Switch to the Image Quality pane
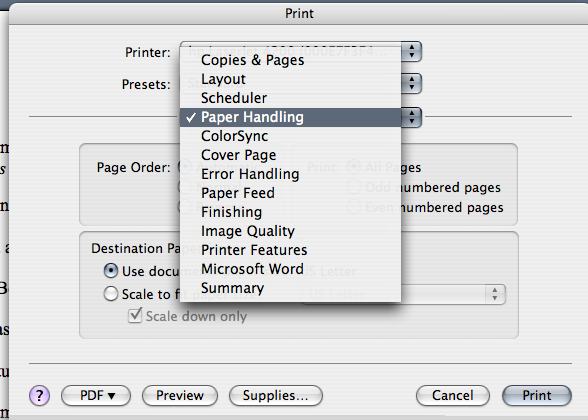Screen dimensions: 588x420 pos(290,231)
